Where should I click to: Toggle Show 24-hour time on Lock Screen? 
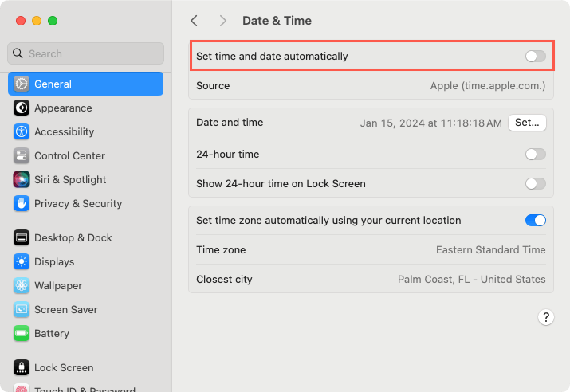click(x=536, y=184)
